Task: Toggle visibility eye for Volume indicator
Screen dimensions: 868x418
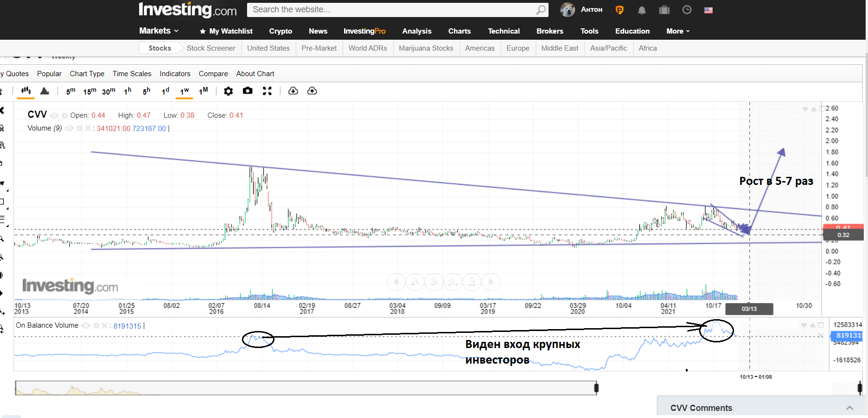Action: coord(70,128)
